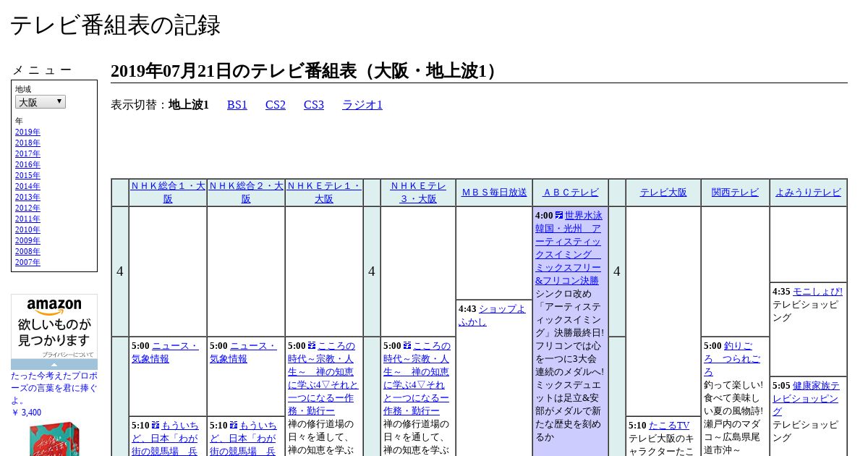Open the 2009年 archive link
Screen dimensions: 868x456
coord(27,241)
